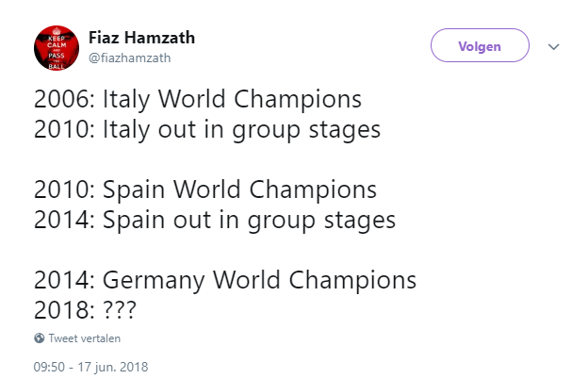The height and width of the screenshot is (379, 588).
Task: Open the 09:50 time stamp link
Action: pyautogui.click(x=49, y=366)
